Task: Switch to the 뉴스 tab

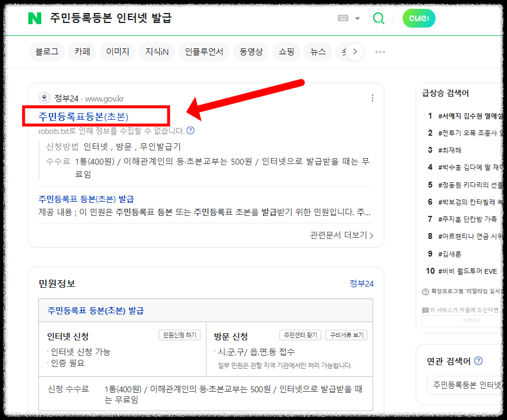Action: pos(318,51)
